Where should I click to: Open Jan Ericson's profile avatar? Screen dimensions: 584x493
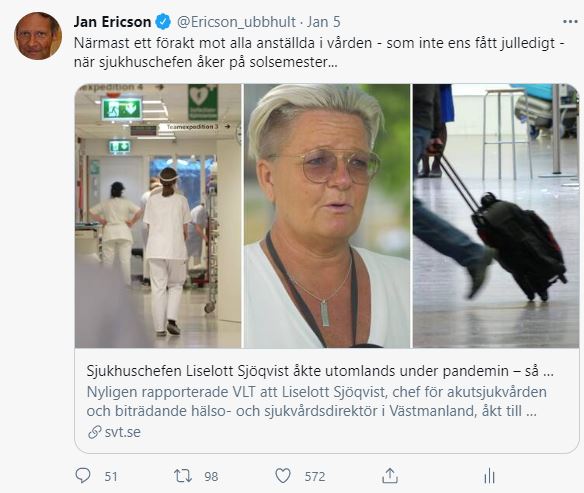pos(38,36)
